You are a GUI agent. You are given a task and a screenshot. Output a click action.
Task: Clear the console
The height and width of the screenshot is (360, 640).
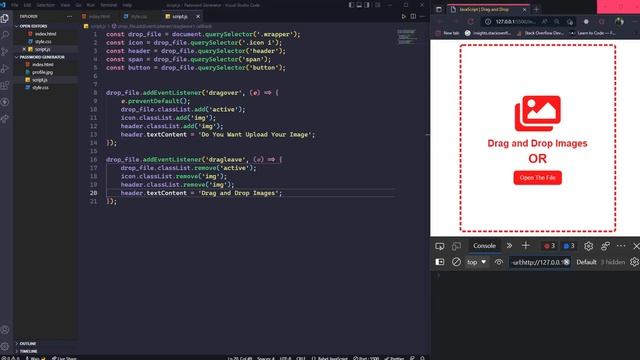point(456,262)
